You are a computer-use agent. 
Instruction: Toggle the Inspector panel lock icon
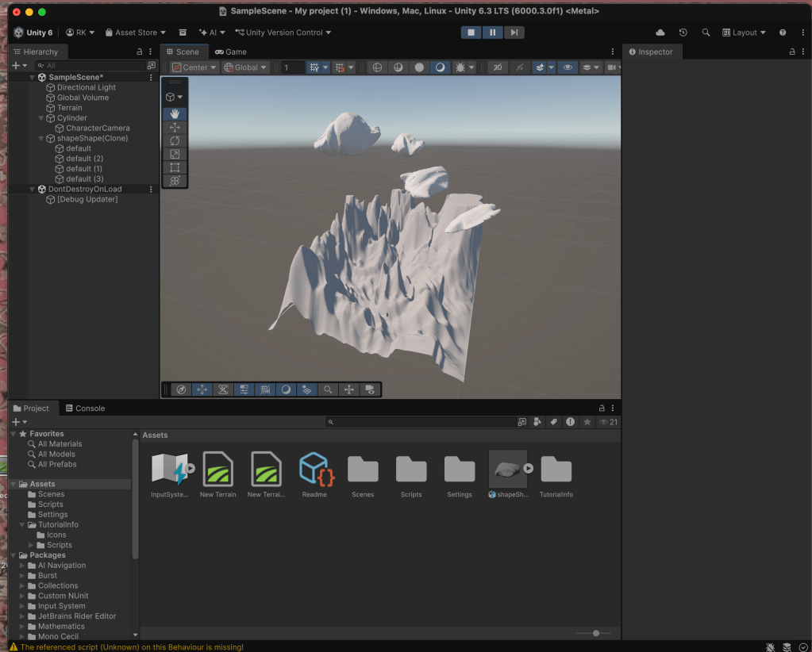point(791,52)
